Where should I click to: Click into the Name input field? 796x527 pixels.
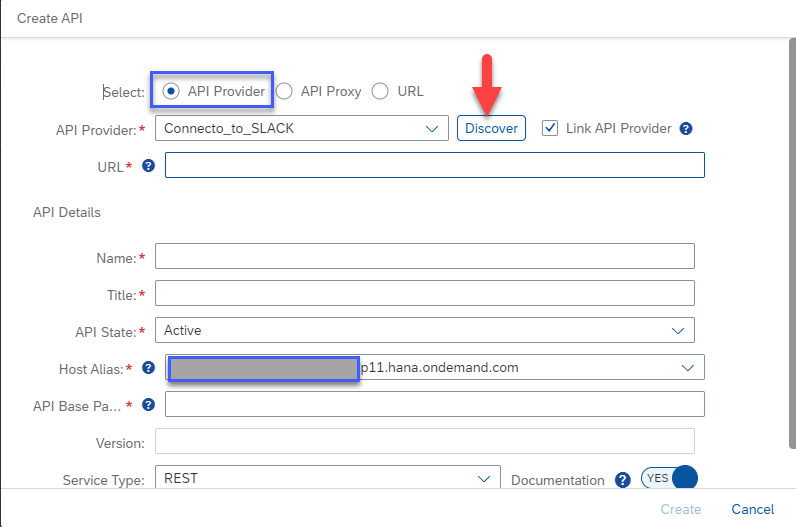424,257
